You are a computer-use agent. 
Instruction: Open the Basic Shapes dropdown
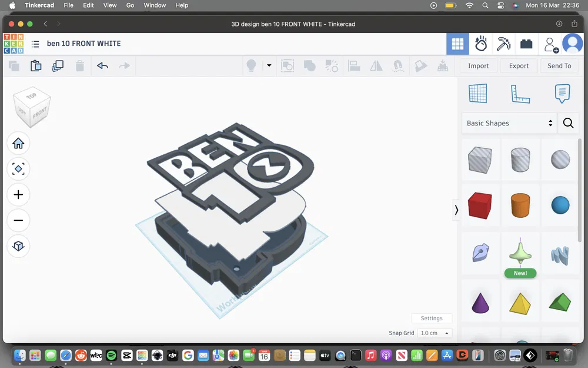(x=509, y=123)
